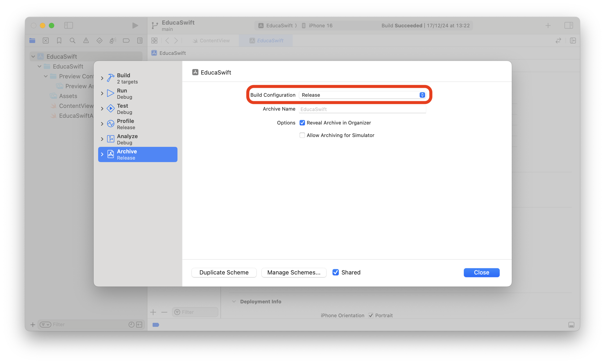Choose the iPhone 16 run destination
This screenshot has height=364, width=605.
pyautogui.click(x=317, y=26)
